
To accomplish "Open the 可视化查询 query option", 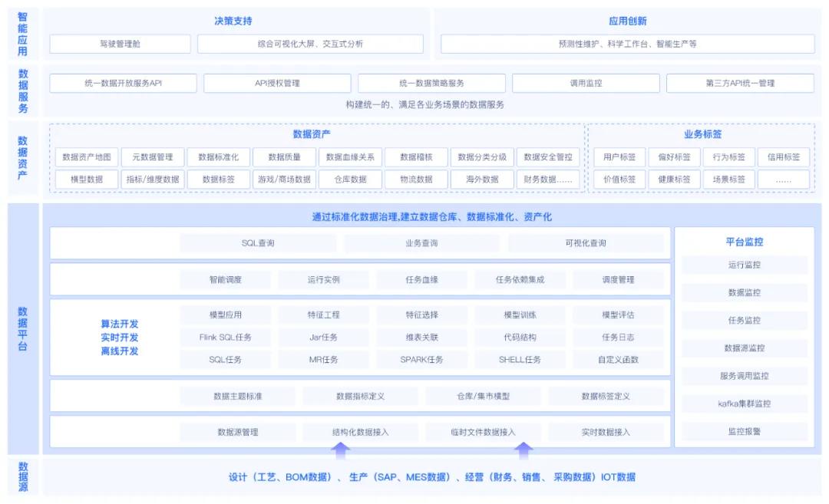I will point(586,243).
